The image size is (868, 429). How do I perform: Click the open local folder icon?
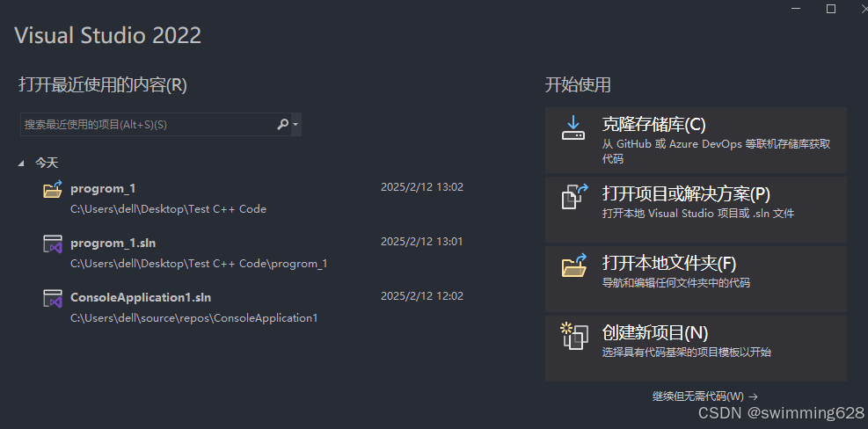pos(574,265)
